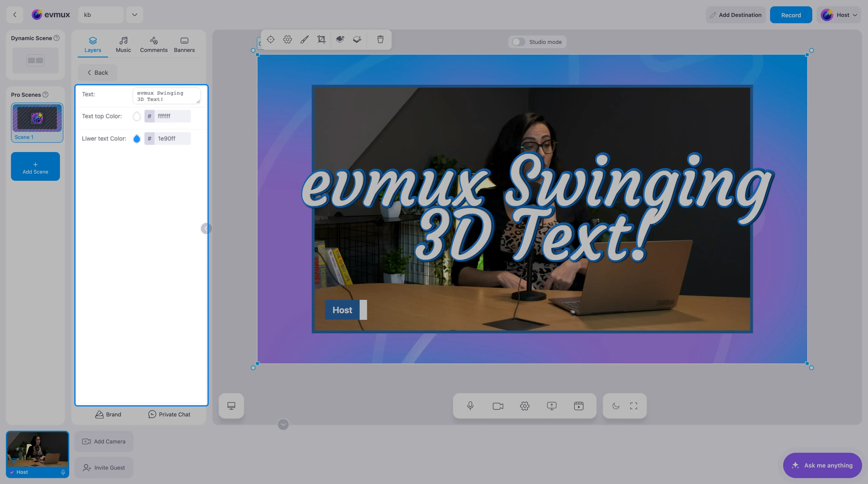Click the Back button in Layers panel

point(98,72)
